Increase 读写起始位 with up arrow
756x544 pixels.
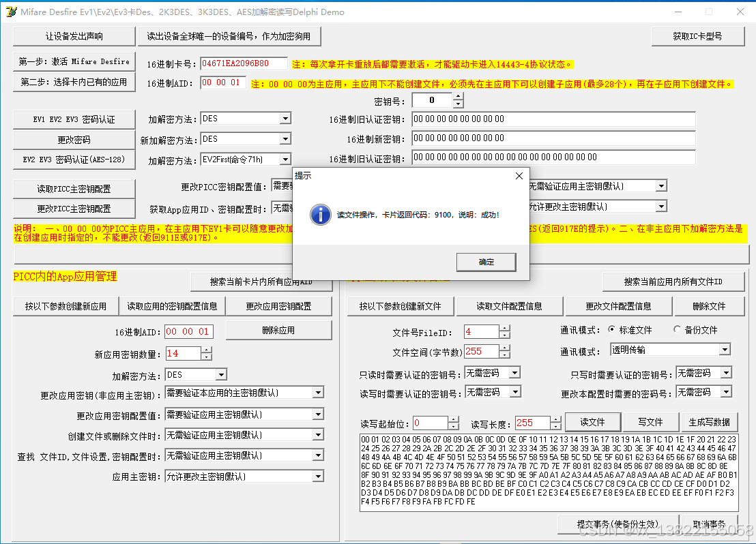click(453, 420)
